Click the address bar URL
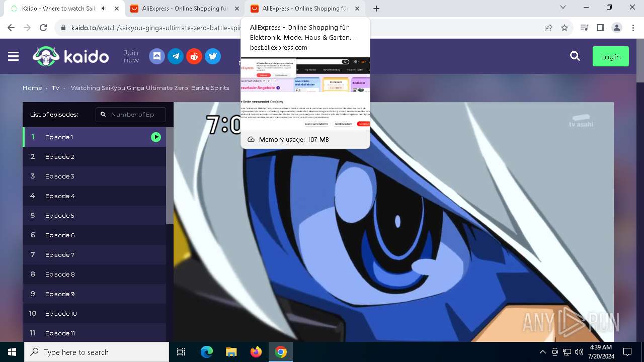 (156, 28)
